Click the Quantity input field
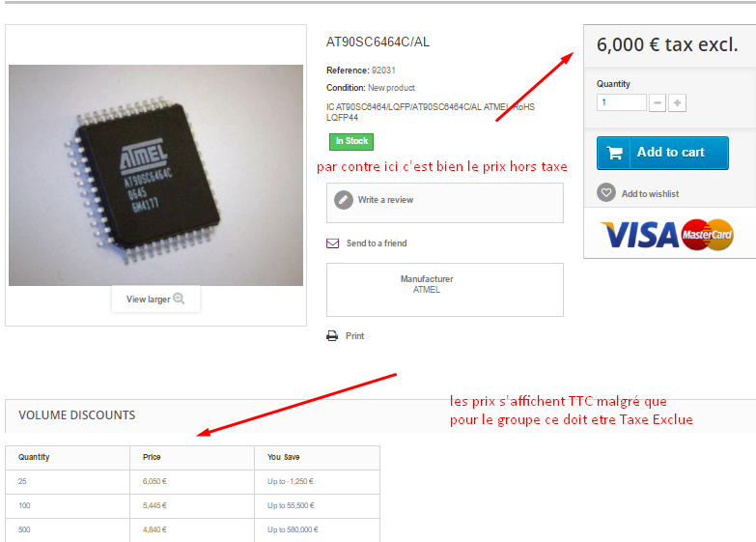The width and height of the screenshot is (756, 542). pyautogui.click(x=622, y=102)
